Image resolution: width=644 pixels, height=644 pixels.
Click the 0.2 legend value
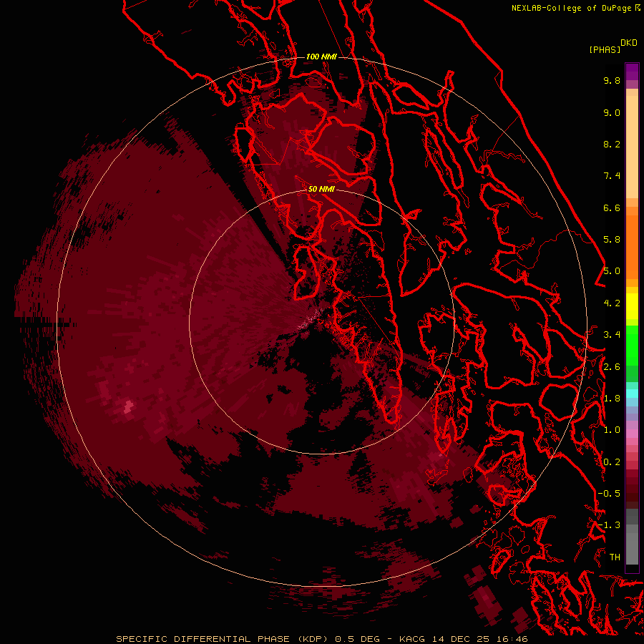[612, 462]
